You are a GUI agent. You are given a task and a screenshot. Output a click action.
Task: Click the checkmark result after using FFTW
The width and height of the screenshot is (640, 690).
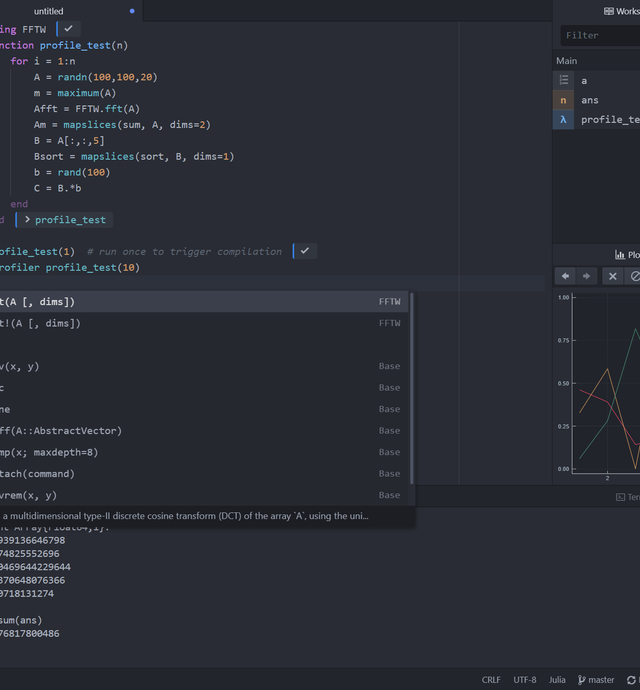(69, 29)
